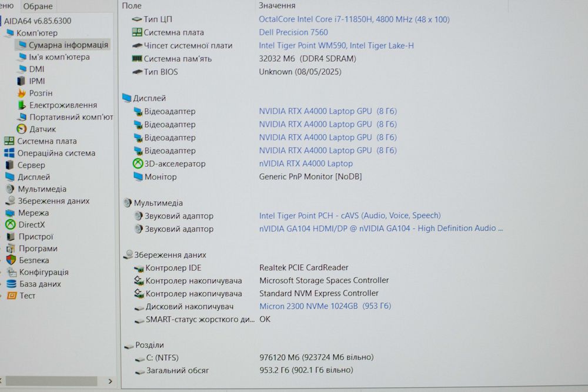Select the AIDA64 v6.85.6300 root item

37,21
